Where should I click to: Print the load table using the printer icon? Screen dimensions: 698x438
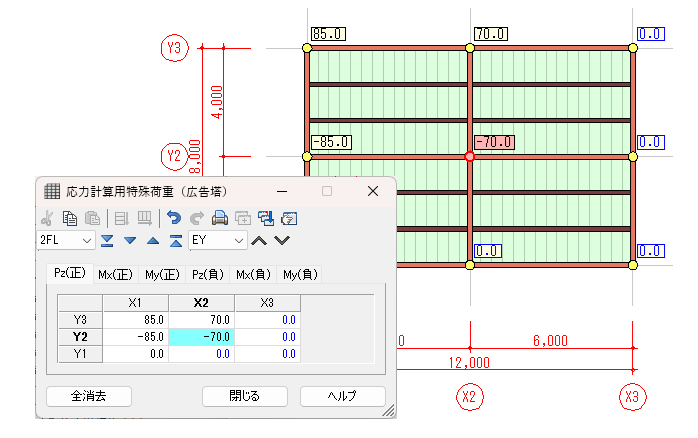[x=219, y=218]
